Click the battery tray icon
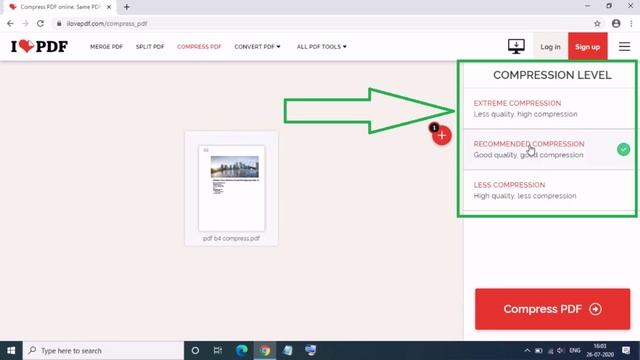 (538, 351)
